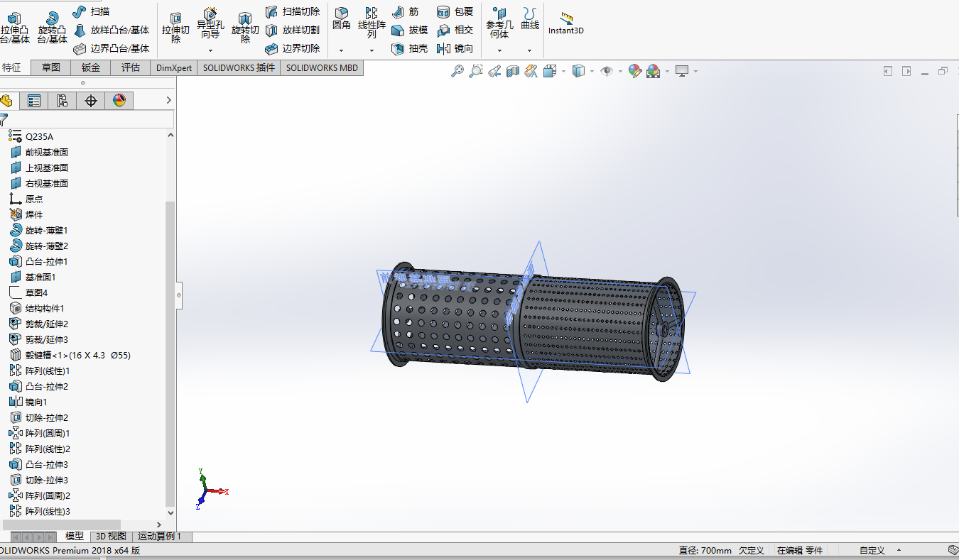Expand the manager pane tabs chevron
Viewport: 959px width, 560px height.
[168, 100]
